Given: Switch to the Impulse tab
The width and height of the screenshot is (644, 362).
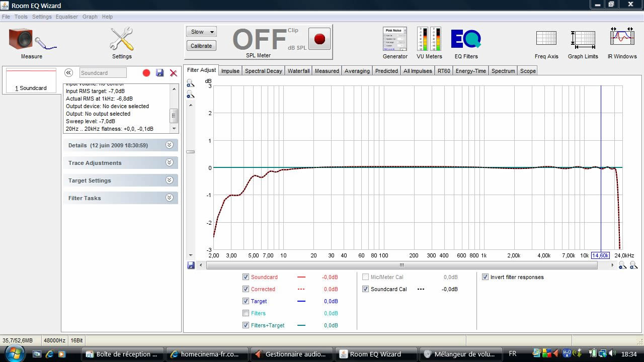Looking at the screenshot, I should (230, 71).
